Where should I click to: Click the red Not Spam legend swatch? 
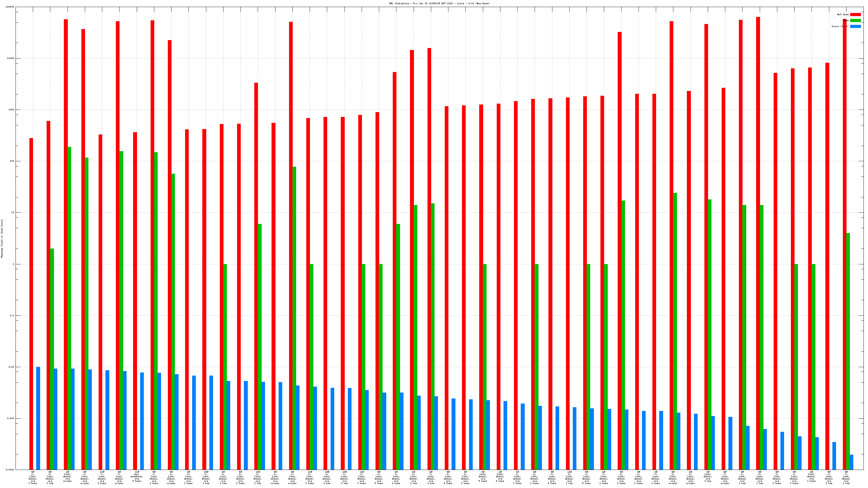click(855, 14)
